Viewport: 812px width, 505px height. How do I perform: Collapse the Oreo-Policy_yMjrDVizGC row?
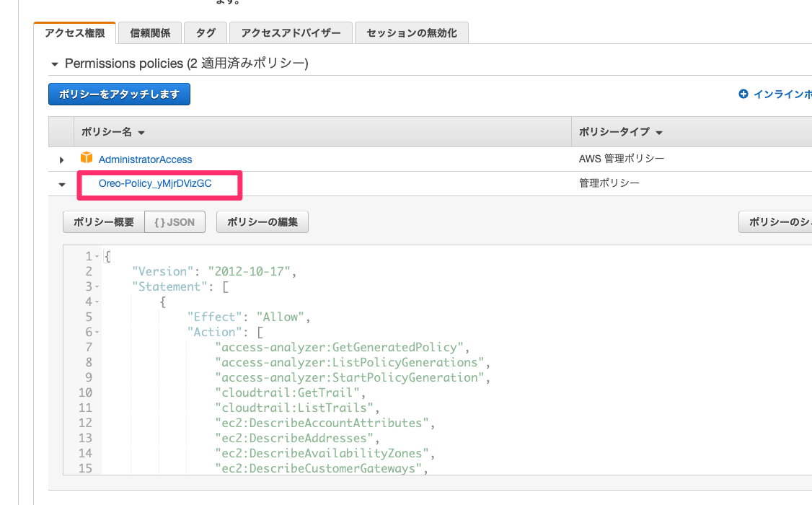[x=62, y=185]
